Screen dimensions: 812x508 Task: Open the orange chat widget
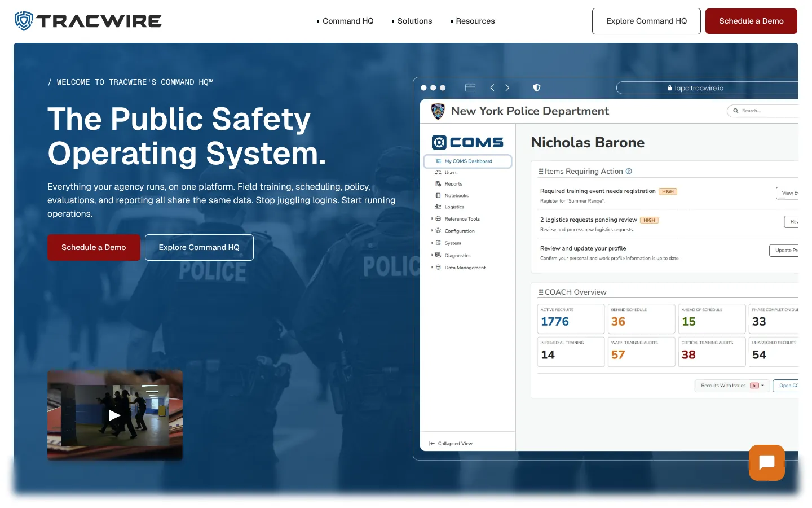pyautogui.click(x=767, y=463)
